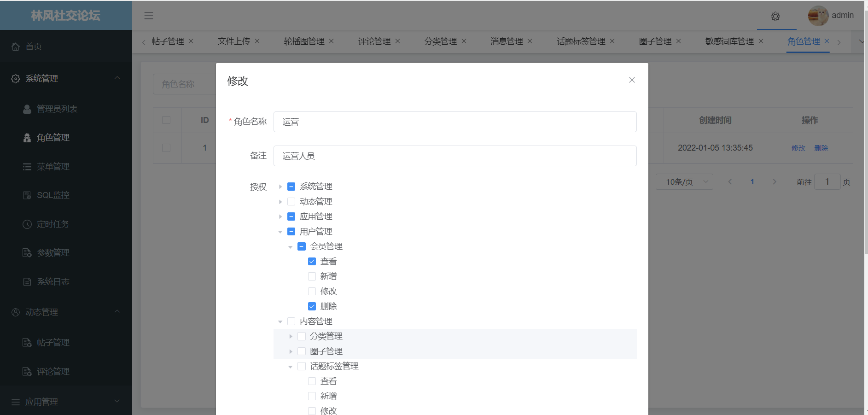868x415 pixels.
Task: Uncheck the 查看 permission checkbox
Action: pyautogui.click(x=312, y=261)
